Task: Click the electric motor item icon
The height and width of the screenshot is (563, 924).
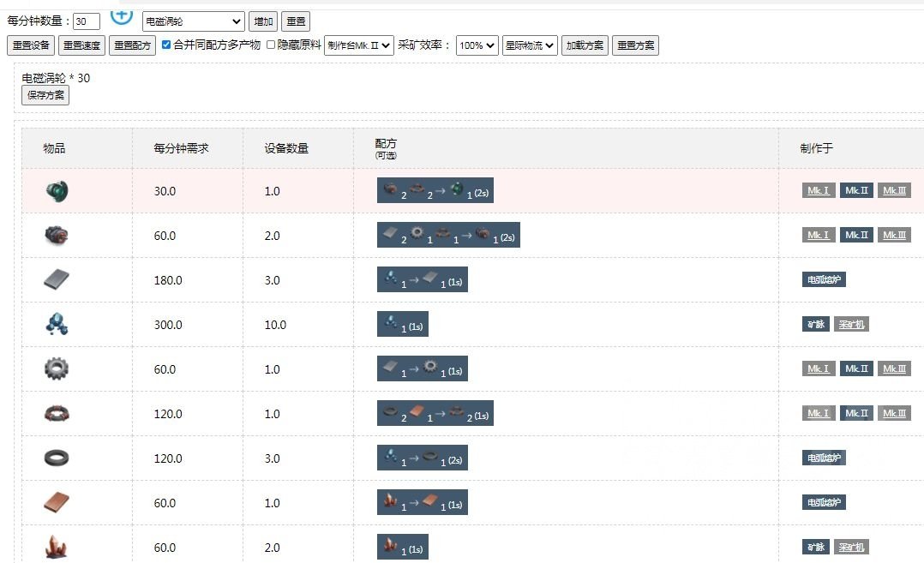Action: [57, 236]
